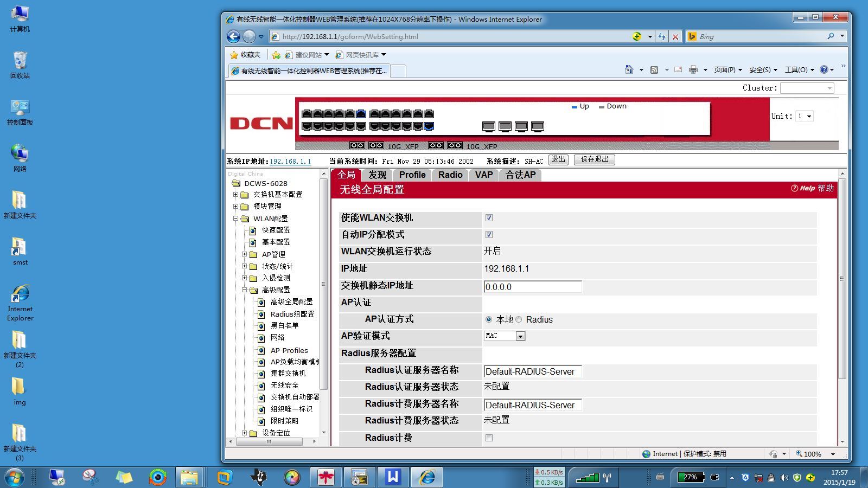The width and height of the screenshot is (868, 488).
Task: Switch to the Radio tab
Action: coord(450,175)
